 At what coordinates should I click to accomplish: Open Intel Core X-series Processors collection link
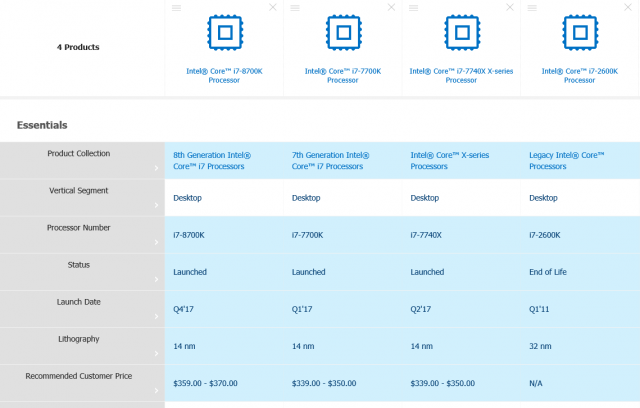[x=450, y=161]
